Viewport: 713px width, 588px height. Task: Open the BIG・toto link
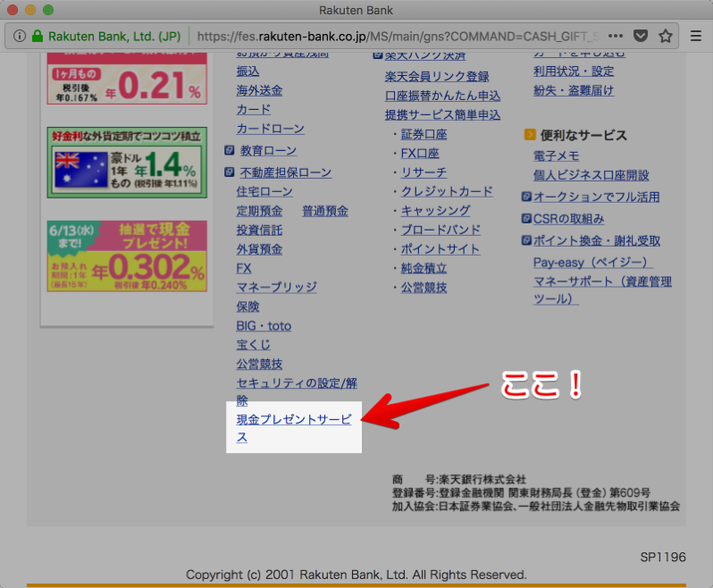pyautogui.click(x=264, y=325)
